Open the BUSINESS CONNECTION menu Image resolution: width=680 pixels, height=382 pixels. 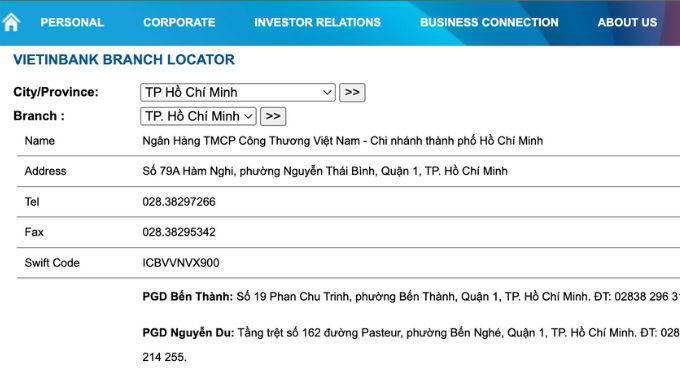point(489,23)
